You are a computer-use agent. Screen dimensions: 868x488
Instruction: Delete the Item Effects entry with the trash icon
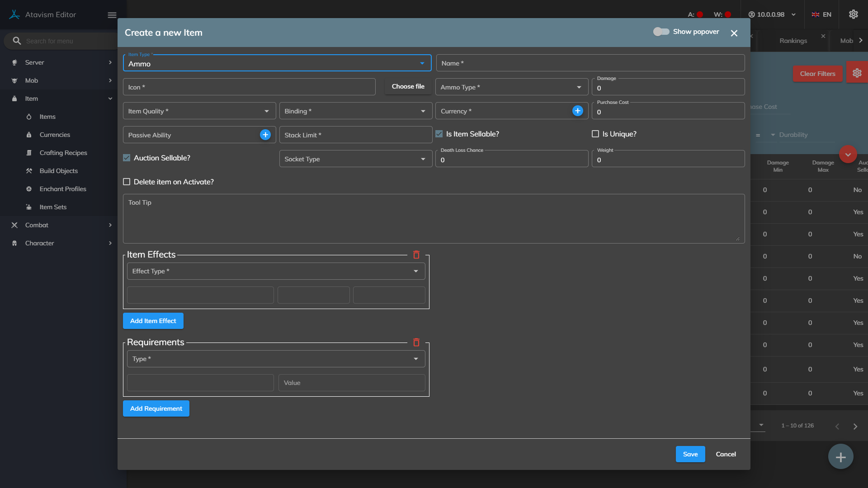(x=416, y=255)
